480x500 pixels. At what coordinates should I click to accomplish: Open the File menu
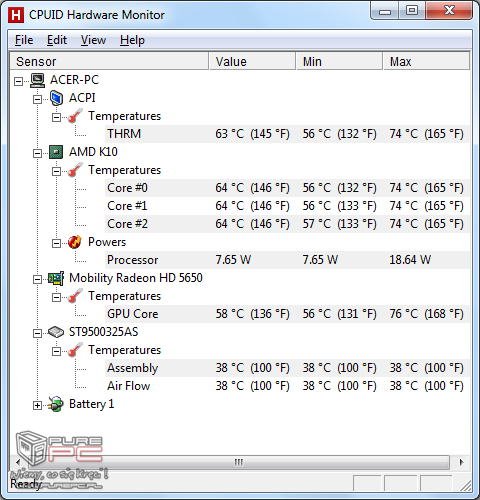[24, 40]
